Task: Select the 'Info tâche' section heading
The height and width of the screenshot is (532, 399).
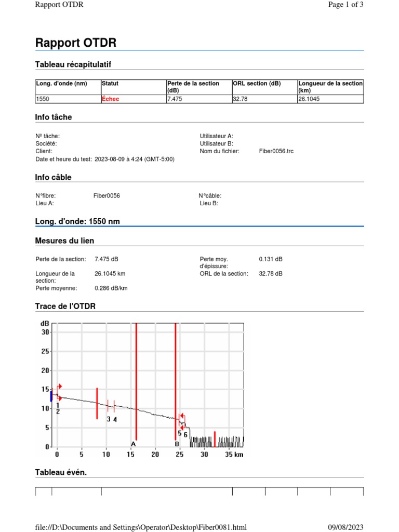Action: 54,117
